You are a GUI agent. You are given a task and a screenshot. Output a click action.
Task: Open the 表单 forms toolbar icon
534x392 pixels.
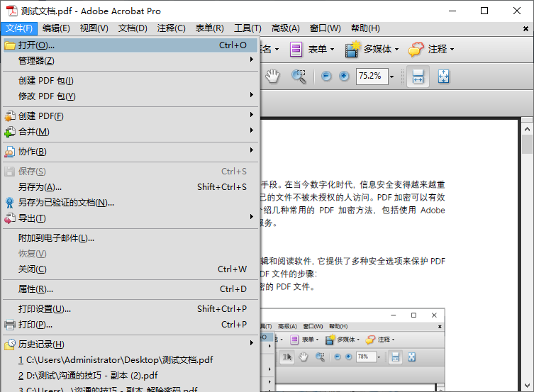[x=296, y=50]
